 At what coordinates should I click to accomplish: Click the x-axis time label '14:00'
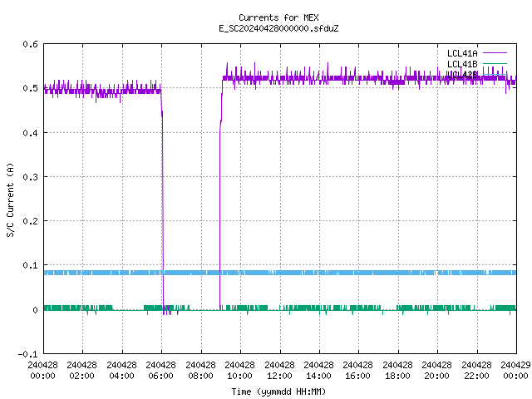point(318,376)
